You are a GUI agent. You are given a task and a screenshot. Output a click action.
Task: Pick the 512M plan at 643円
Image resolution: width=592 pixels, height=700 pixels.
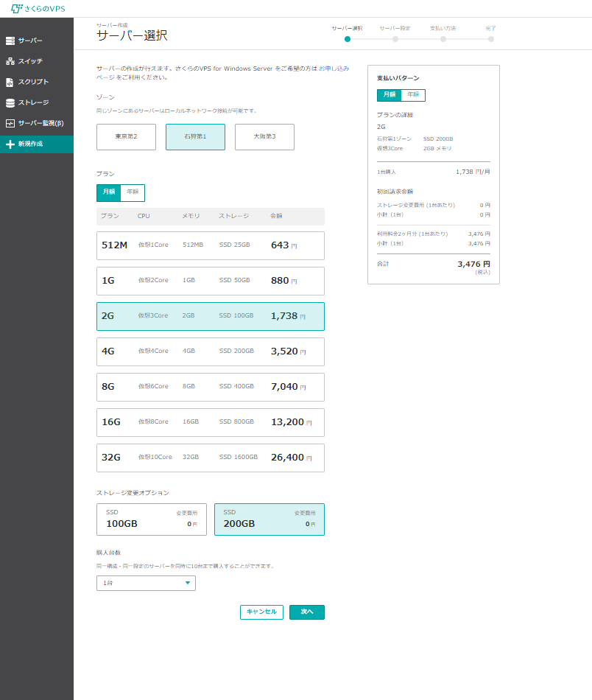pos(210,245)
